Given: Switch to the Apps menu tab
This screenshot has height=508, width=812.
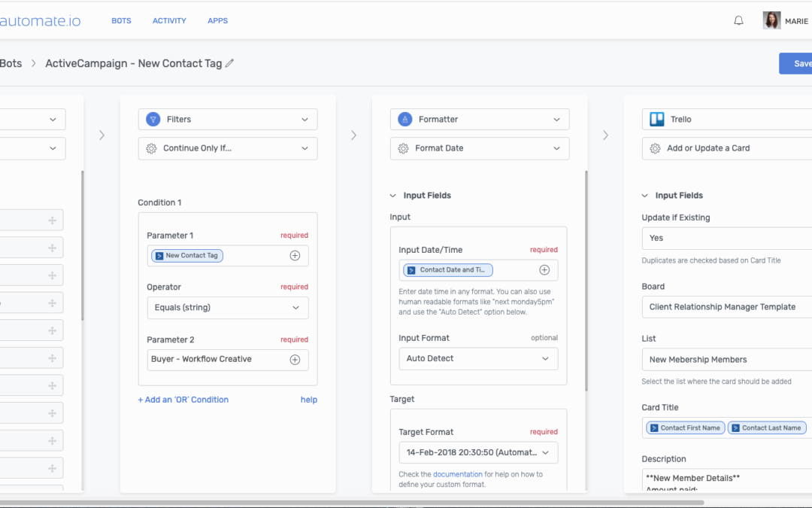Looking at the screenshot, I should pos(217,21).
